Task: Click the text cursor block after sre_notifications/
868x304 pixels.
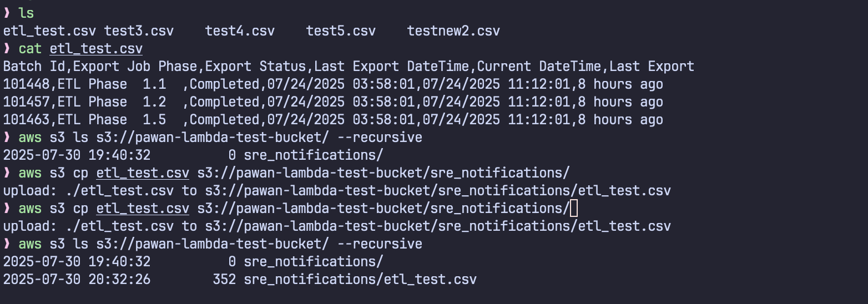Action: 574,209
